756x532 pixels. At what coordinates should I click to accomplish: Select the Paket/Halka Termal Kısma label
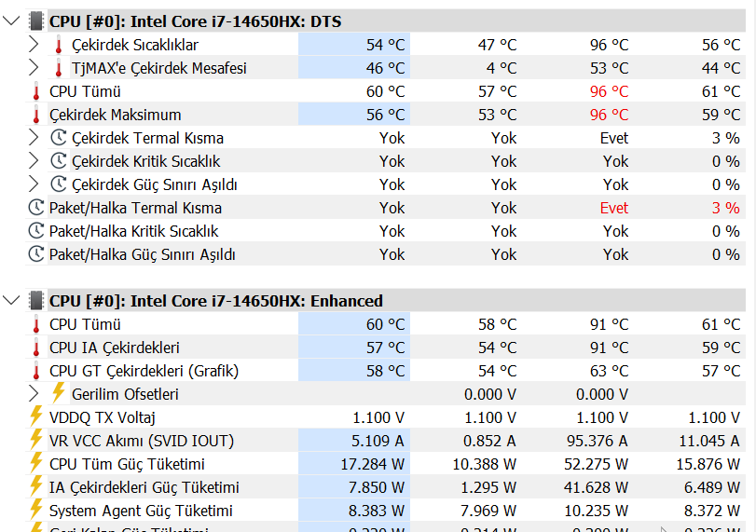pyautogui.click(x=135, y=208)
